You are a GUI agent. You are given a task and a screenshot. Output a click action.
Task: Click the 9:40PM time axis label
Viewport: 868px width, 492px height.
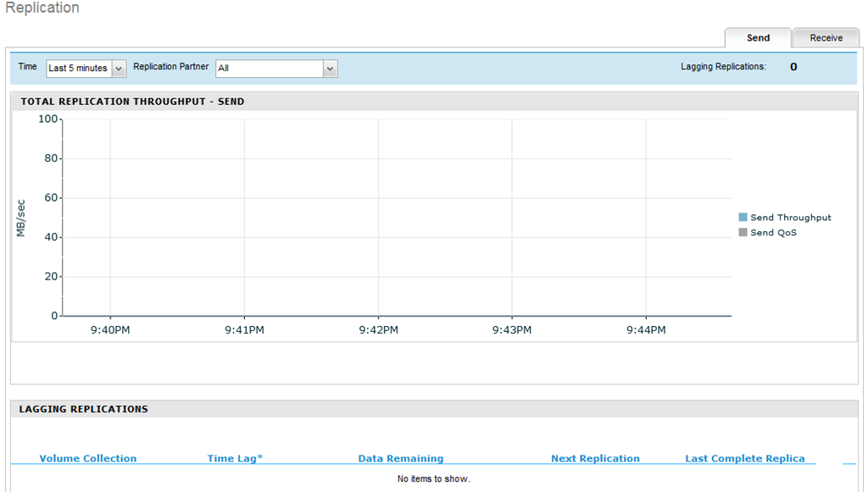click(x=110, y=330)
